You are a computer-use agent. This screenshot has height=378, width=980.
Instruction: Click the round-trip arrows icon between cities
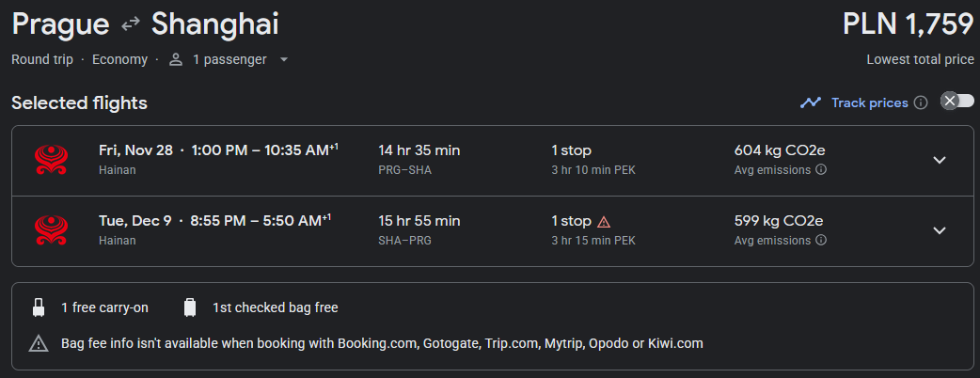click(x=131, y=25)
